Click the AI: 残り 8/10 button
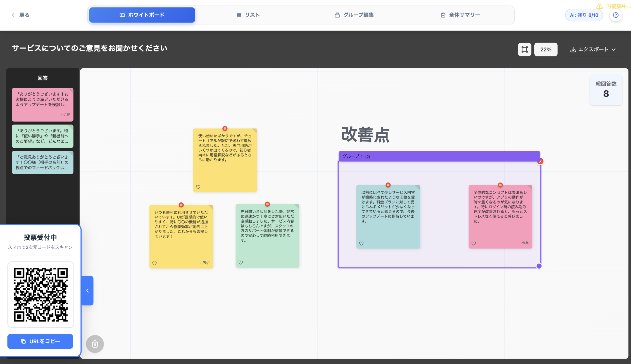The width and height of the screenshot is (631, 364). pos(584,15)
